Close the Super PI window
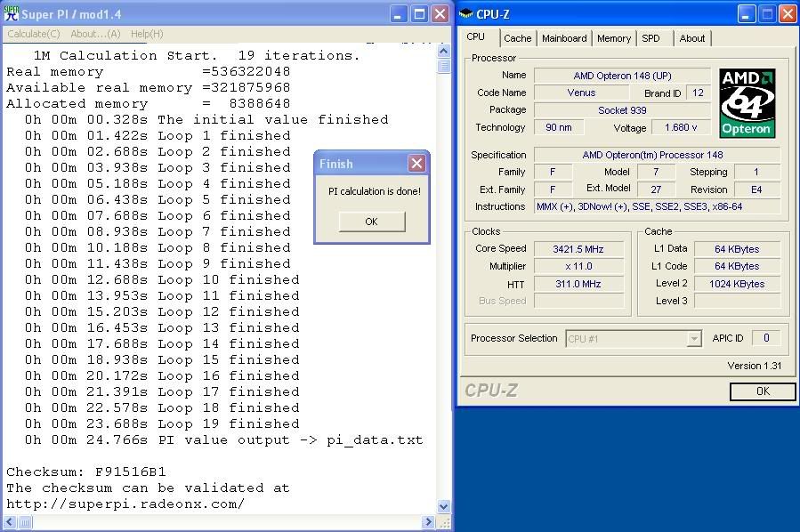Screen dimensions: 800x532 [440, 13]
